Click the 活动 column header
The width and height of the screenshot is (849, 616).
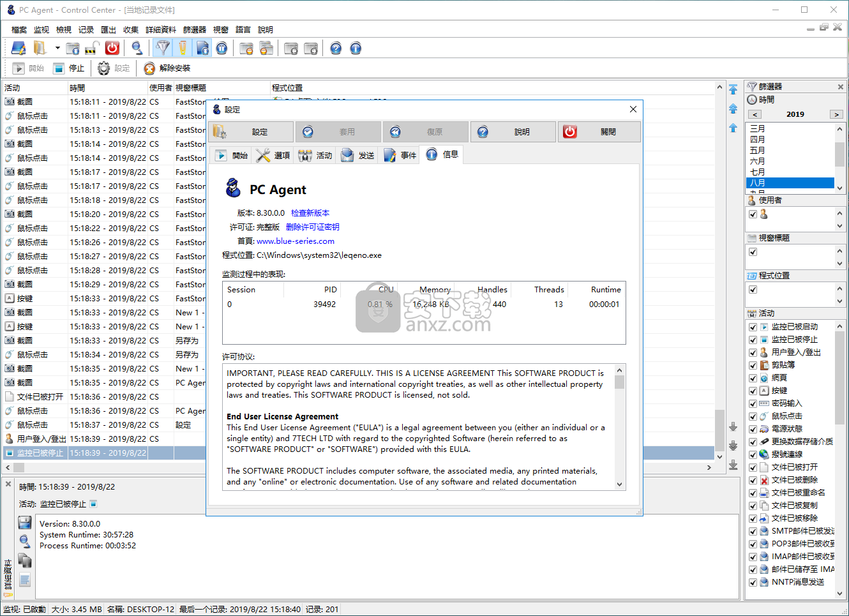[x=34, y=88]
